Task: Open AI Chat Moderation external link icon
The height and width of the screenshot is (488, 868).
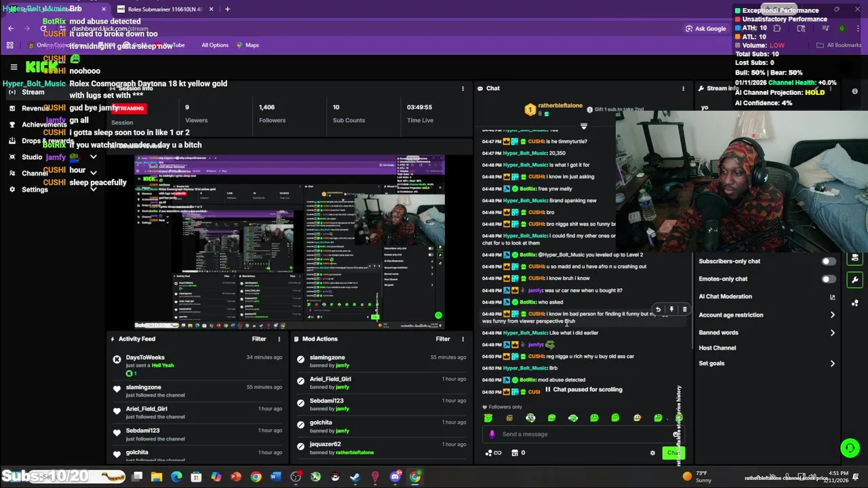Action: click(x=833, y=297)
